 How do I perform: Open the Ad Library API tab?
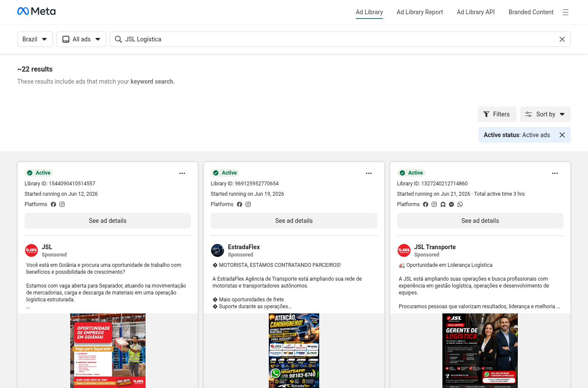coord(476,12)
